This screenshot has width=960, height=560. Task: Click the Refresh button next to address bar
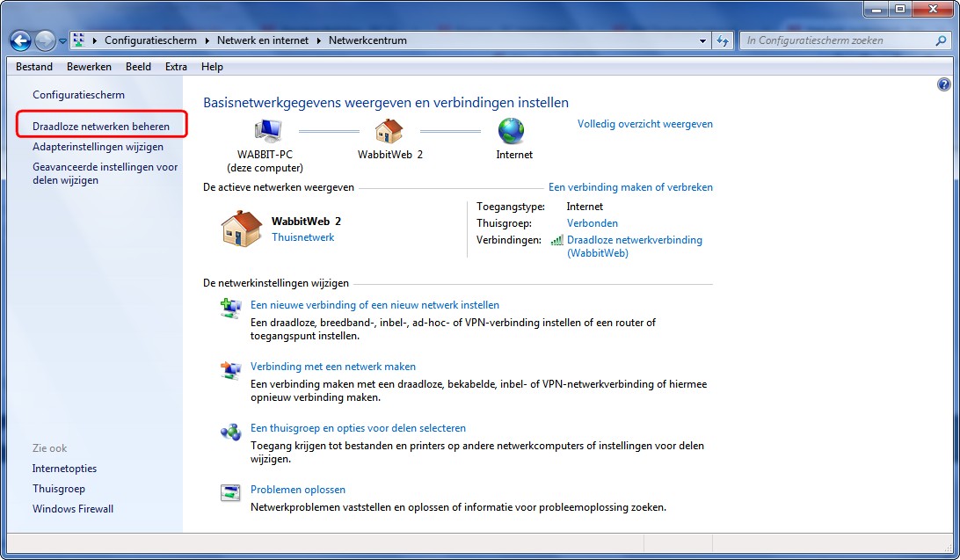(x=723, y=41)
